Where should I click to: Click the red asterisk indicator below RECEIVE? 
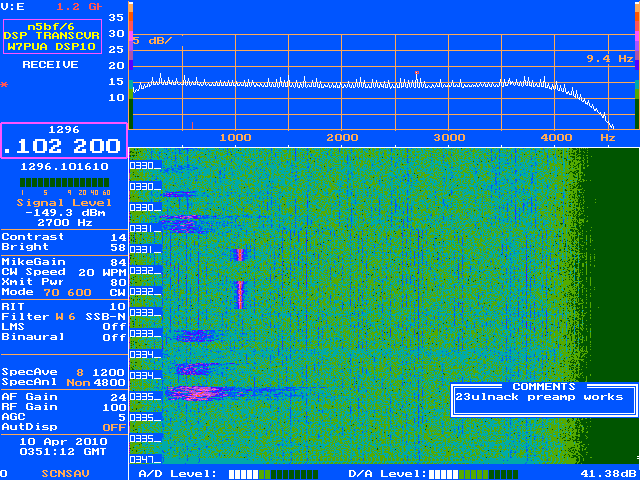4,85
